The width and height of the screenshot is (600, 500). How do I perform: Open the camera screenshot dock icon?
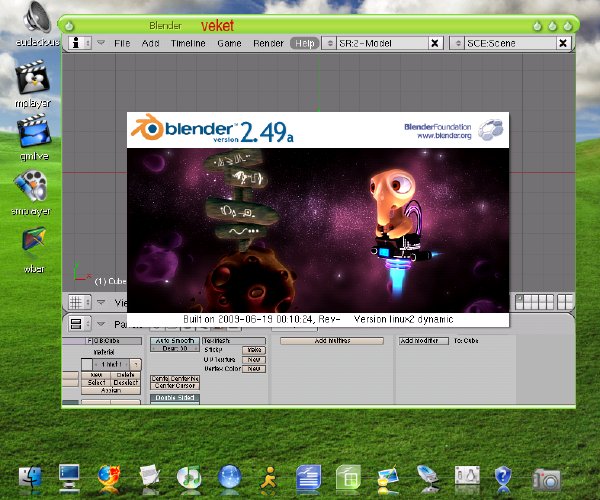click(x=546, y=479)
